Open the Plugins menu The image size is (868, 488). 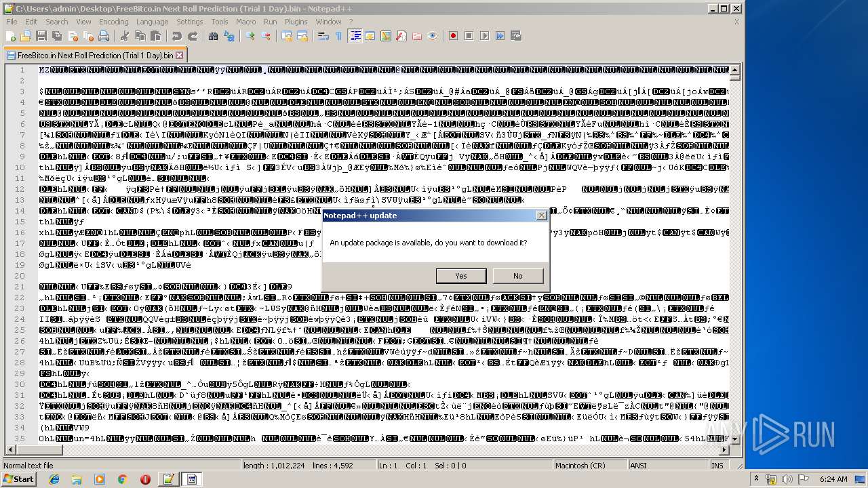tap(296, 22)
